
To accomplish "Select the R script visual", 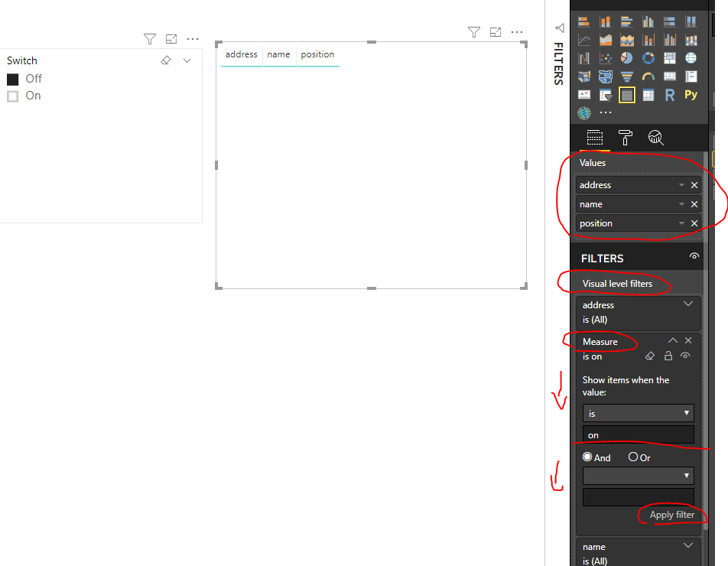I will [x=670, y=95].
